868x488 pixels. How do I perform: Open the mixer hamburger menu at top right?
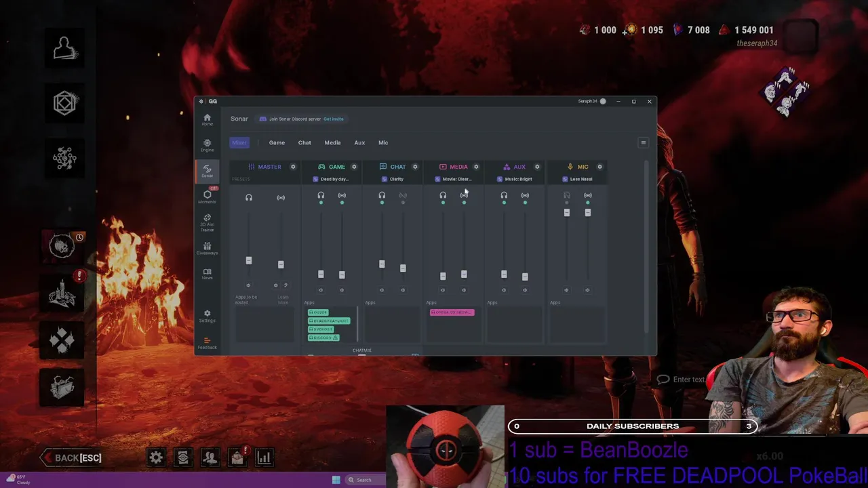[x=644, y=142]
